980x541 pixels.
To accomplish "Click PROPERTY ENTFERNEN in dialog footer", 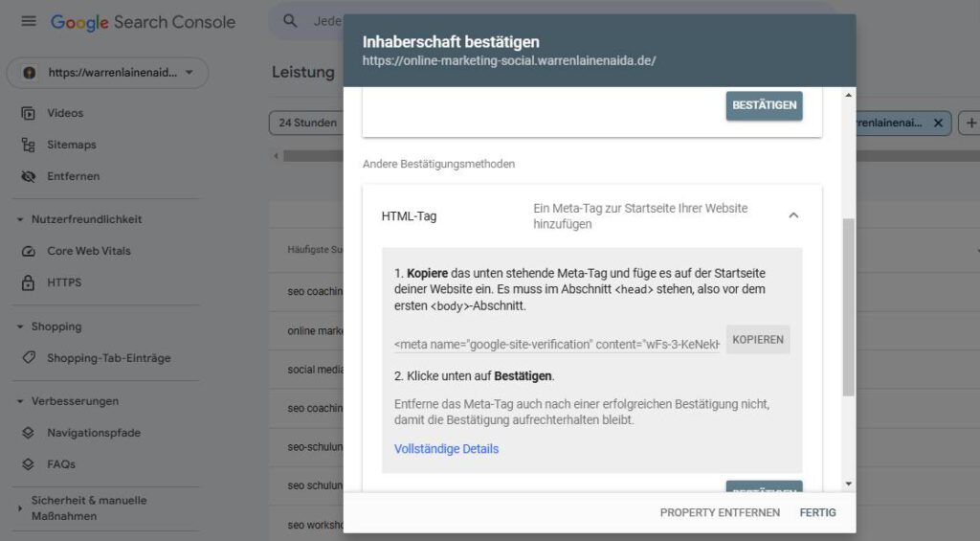I will click(x=720, y=513).
